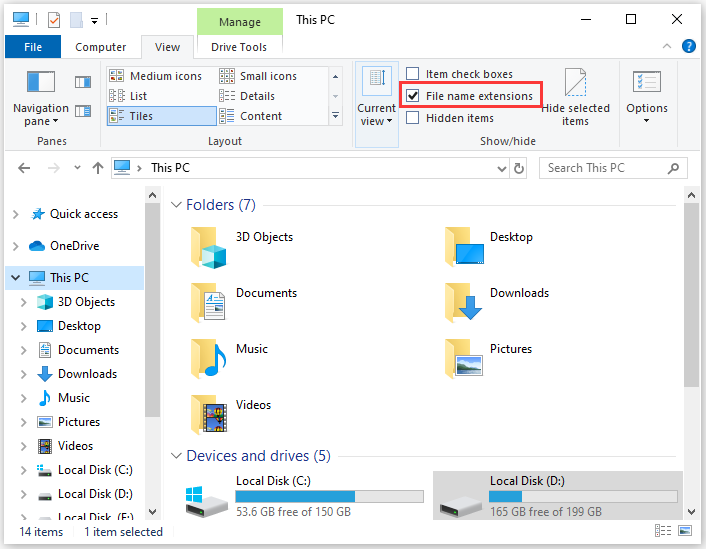
Task: Click Local Disk (D:) usage bar
Action: [x=583, y=496]
